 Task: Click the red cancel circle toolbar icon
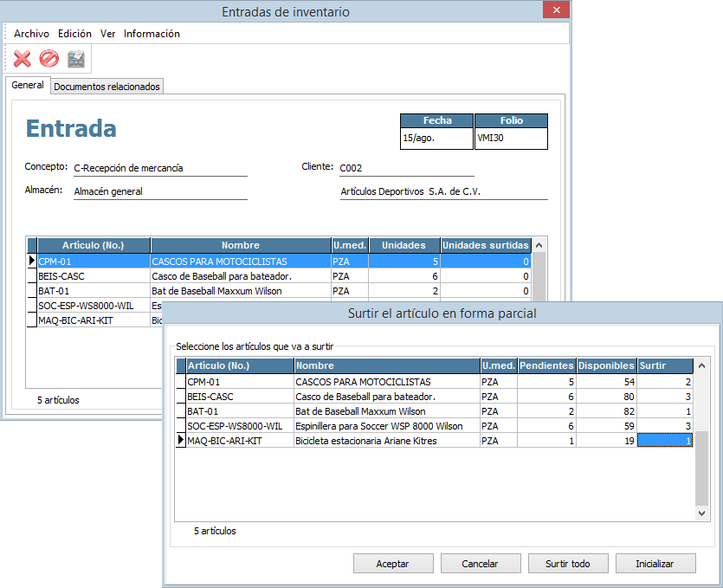[x=48, y=59]
